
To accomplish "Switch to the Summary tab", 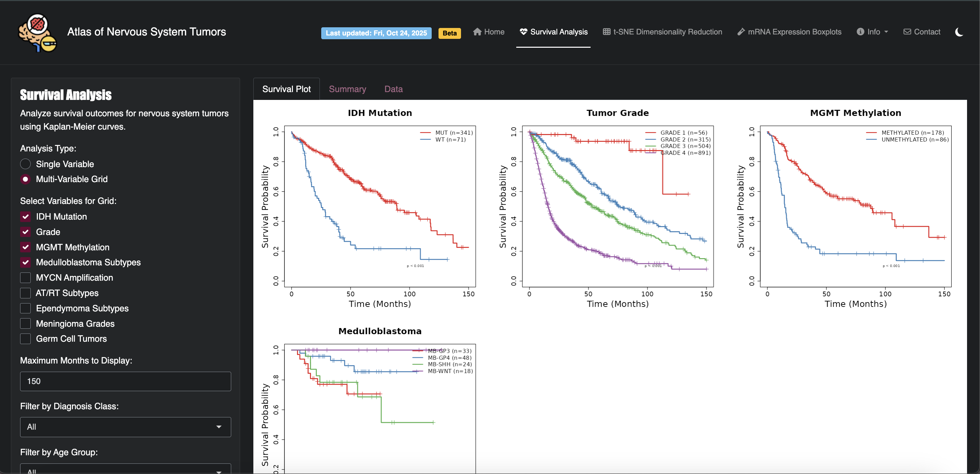I will click(x=347, y=89).
